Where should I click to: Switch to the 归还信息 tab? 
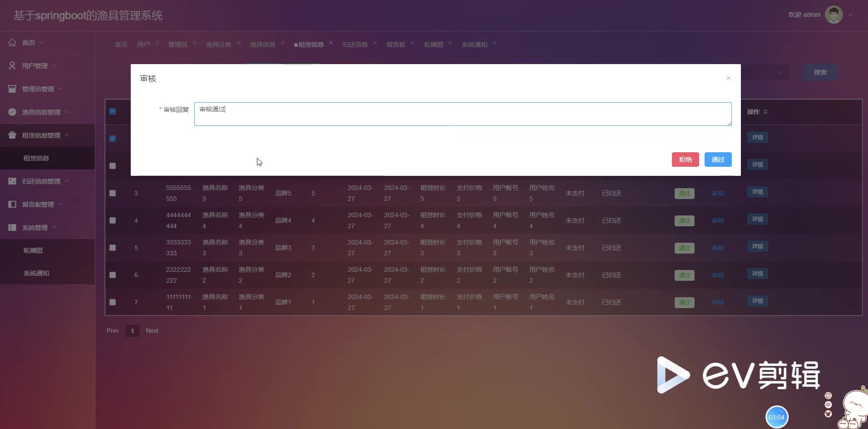click(355, 44)
